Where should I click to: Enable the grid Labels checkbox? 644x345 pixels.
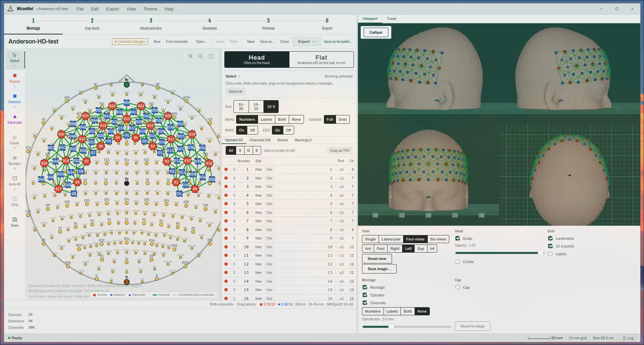551,254
